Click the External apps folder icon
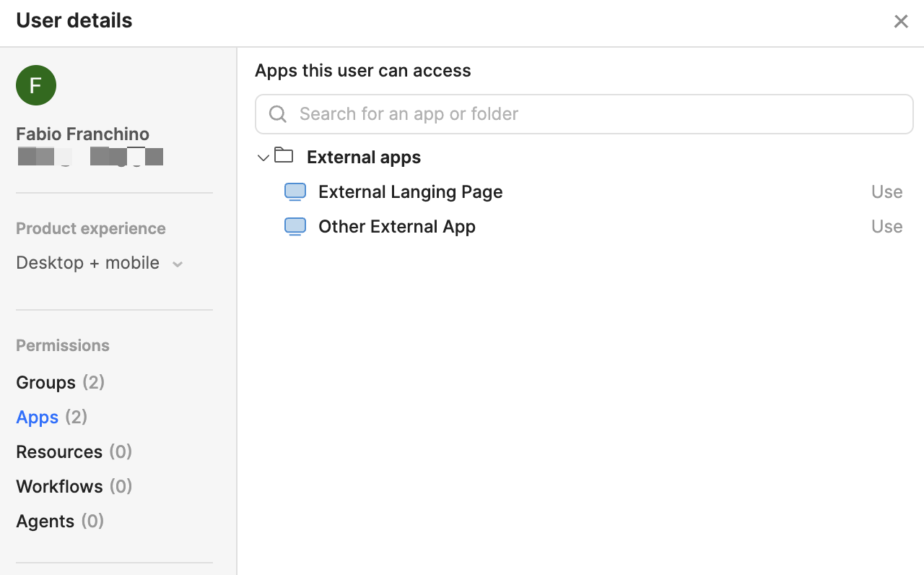The image size is (924, 575). point(284,156)
